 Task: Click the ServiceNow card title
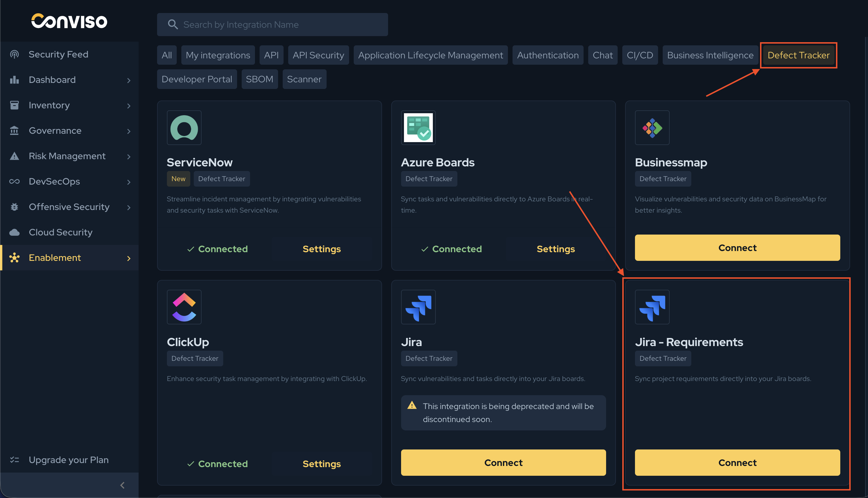coord(200,162)
